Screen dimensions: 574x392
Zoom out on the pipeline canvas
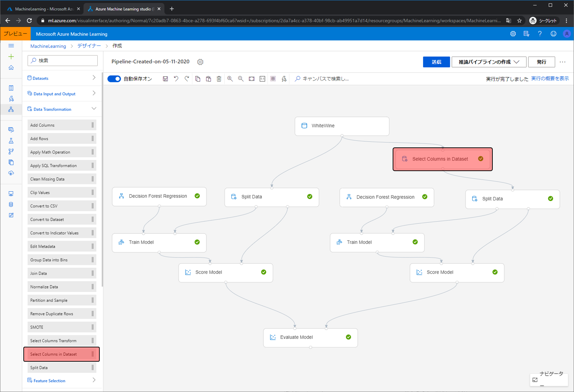(241, 79)
